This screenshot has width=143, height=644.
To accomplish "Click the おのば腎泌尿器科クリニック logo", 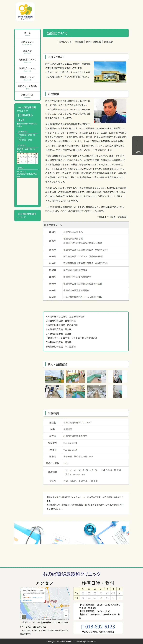I will pos(25,12).
